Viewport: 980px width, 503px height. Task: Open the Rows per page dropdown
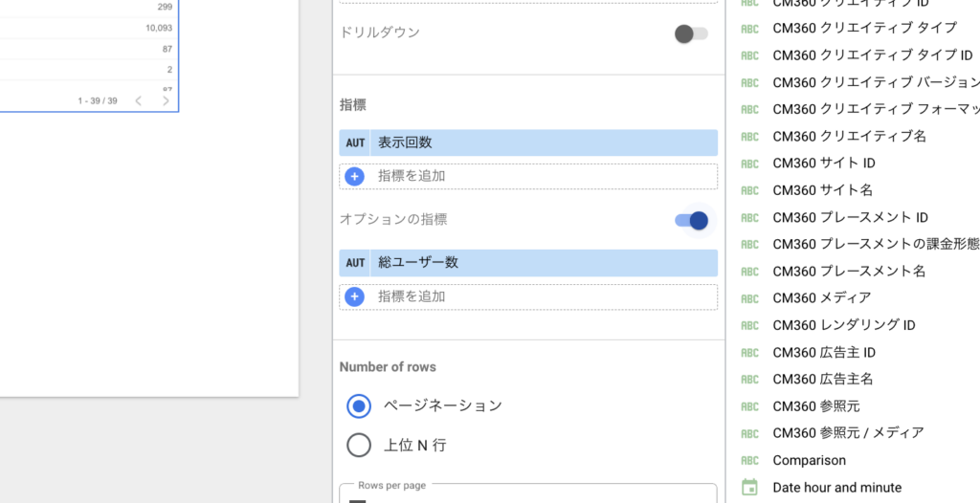tap(528, 493)
